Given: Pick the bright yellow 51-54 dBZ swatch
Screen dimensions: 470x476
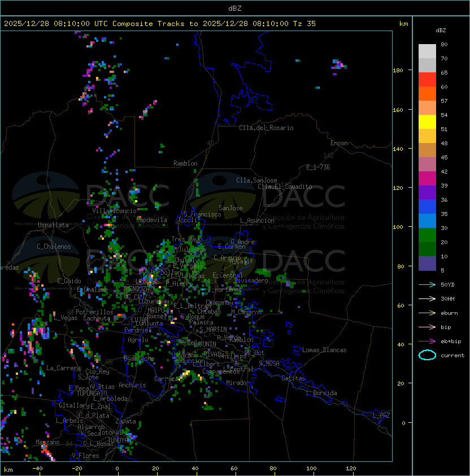Looking at the screenshot, I should pyautogui.click(x=427, y=122).
